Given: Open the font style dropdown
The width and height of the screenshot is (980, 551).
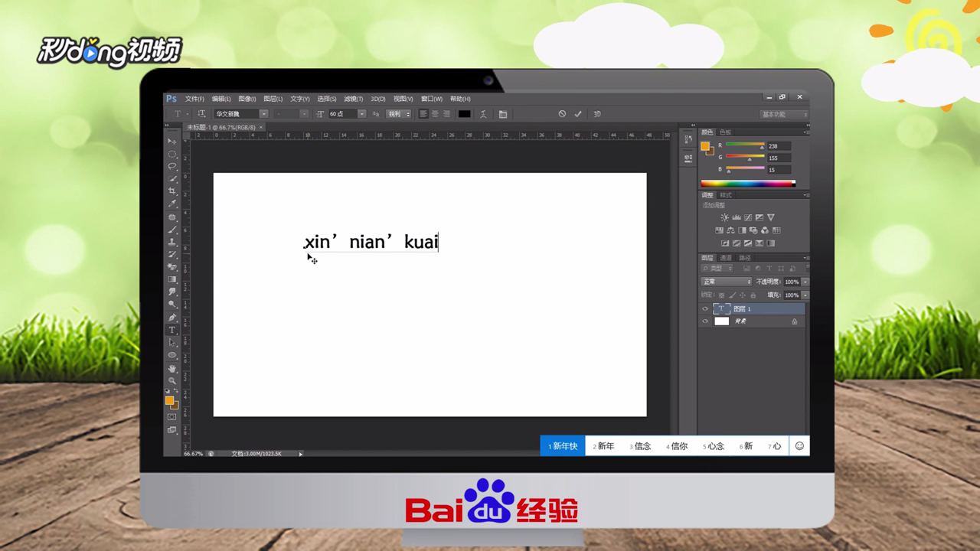Looking at the screenshot, I should (292, 114).
